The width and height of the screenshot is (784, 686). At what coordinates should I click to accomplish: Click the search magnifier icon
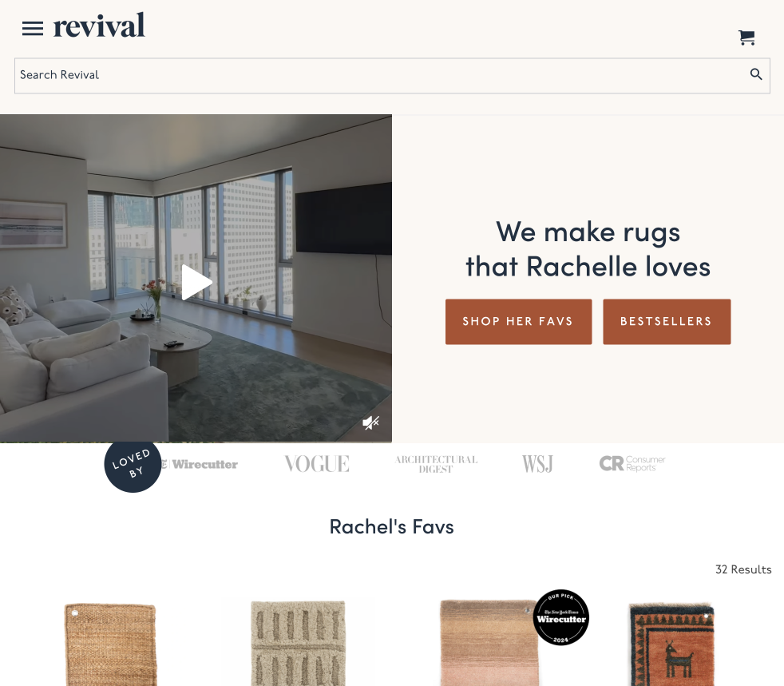756,74
